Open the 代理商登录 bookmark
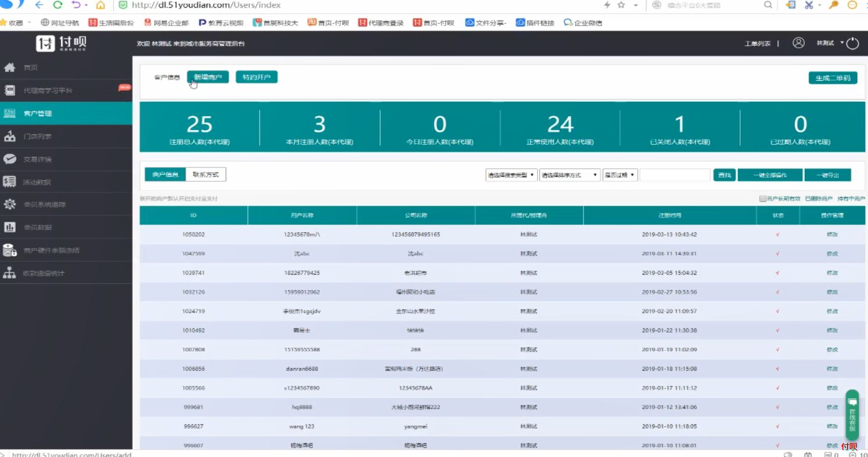 click(380, 23)
